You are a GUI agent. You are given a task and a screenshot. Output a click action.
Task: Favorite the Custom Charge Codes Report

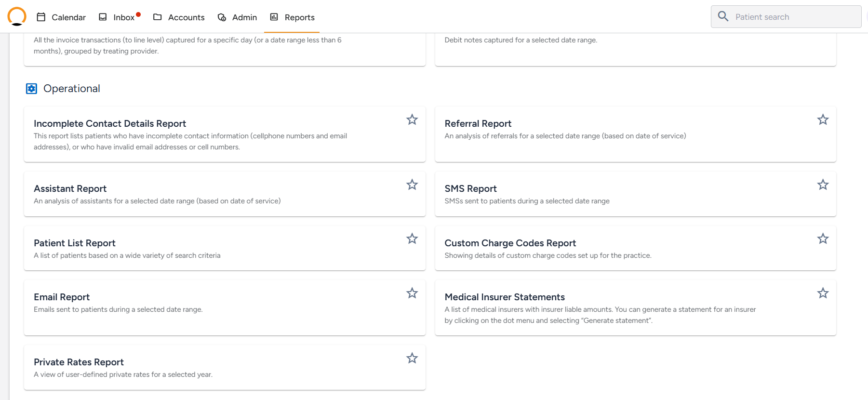click(823, 239)
